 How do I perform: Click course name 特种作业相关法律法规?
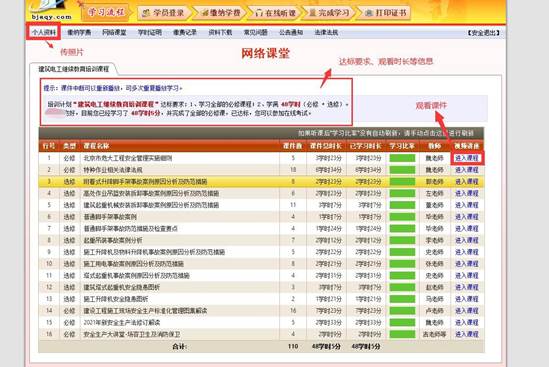click(113, 170)
